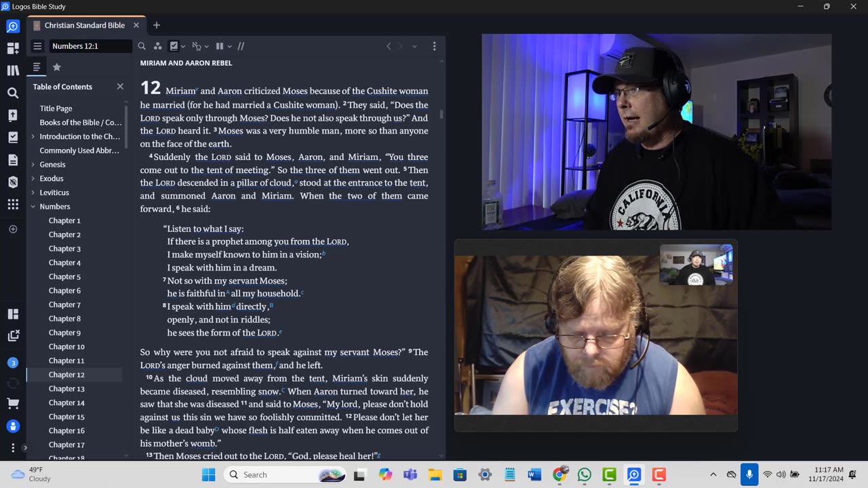
Task: Click the footnote marker after 'pillar of cloud'
Action: point(296,182)
